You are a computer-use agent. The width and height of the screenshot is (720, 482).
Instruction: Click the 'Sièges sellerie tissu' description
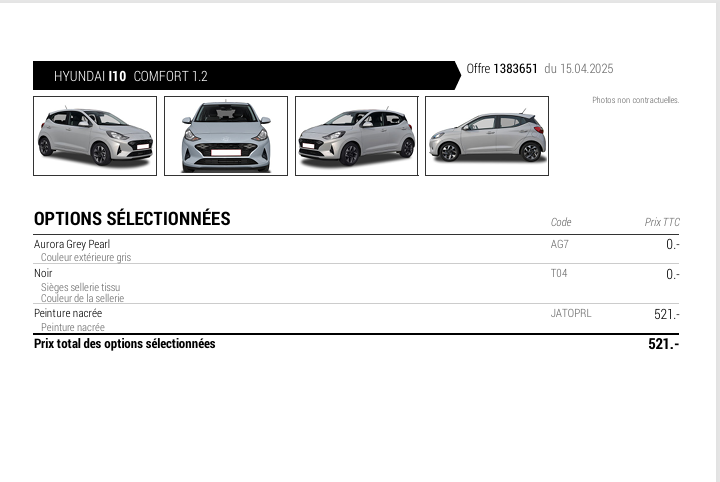click(80, 287)
